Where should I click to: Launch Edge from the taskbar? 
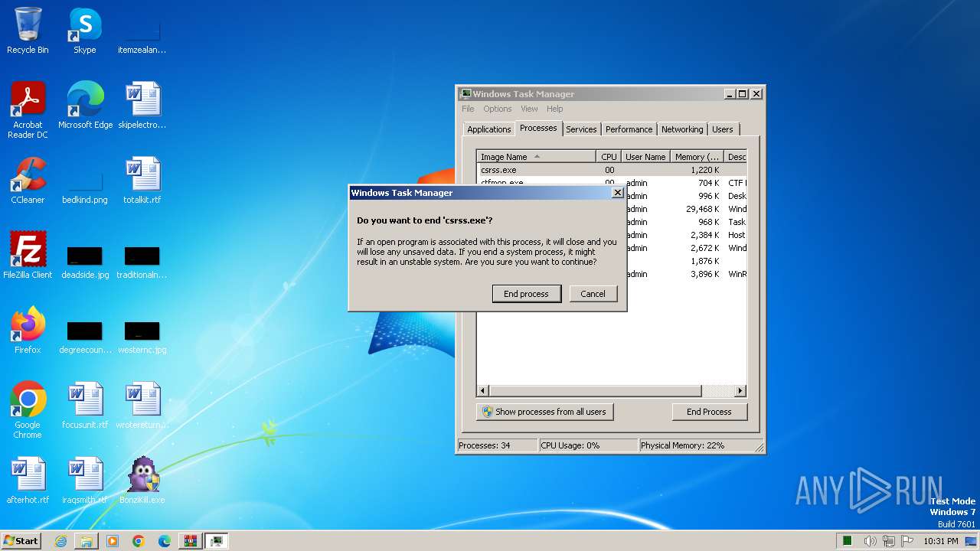[165, 541]
